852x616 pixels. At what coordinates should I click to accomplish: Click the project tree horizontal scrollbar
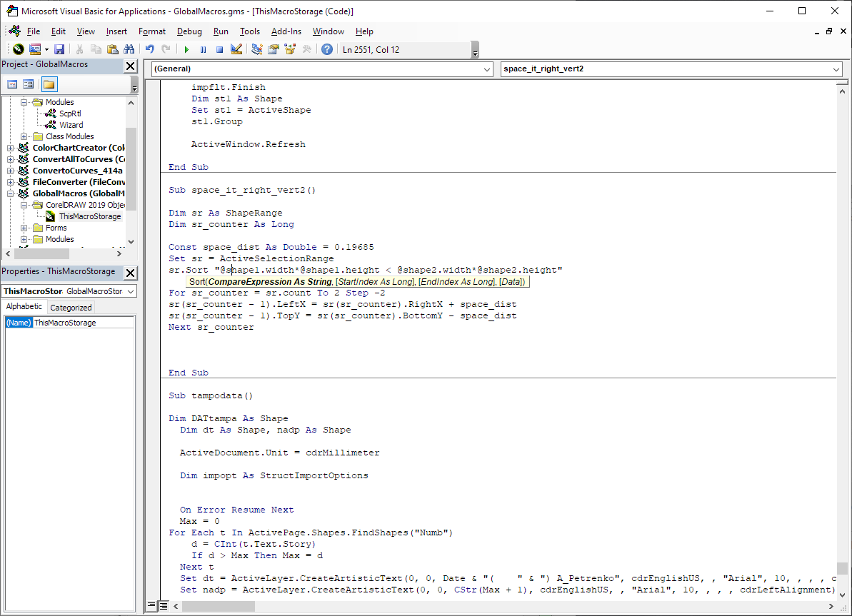pyautogui.click(x=63, y=253)
